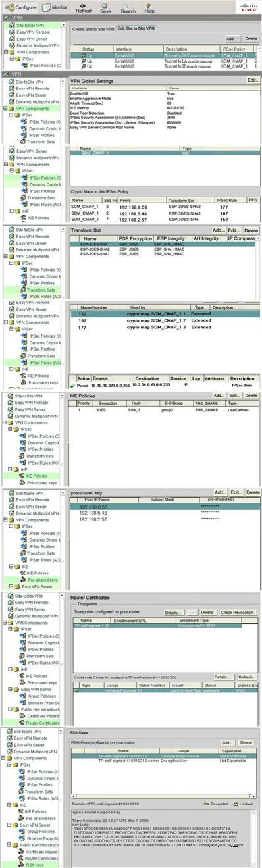Click the Refresh button for certificate chain
262x868 pixels.
[x=246, y=677]
